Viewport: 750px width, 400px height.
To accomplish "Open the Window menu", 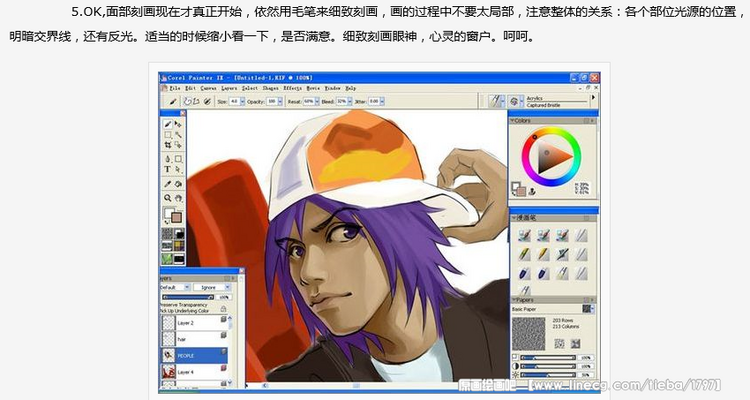I will click(x=332, y=88).
